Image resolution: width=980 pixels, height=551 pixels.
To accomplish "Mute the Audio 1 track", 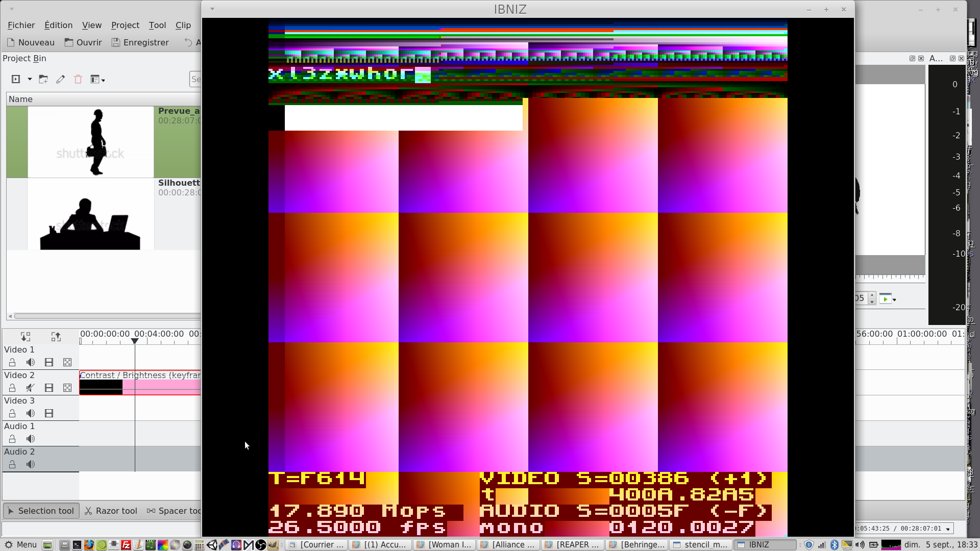I will (31, 439).
